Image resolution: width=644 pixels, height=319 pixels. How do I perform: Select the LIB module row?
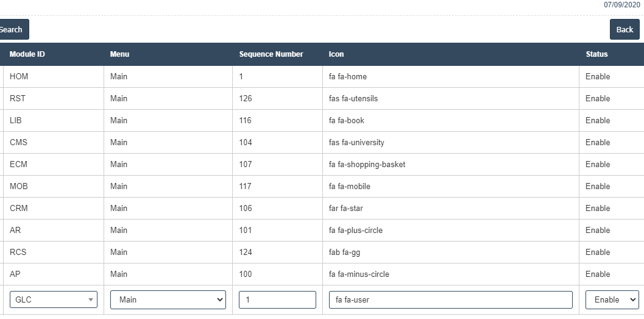point(16,120)
